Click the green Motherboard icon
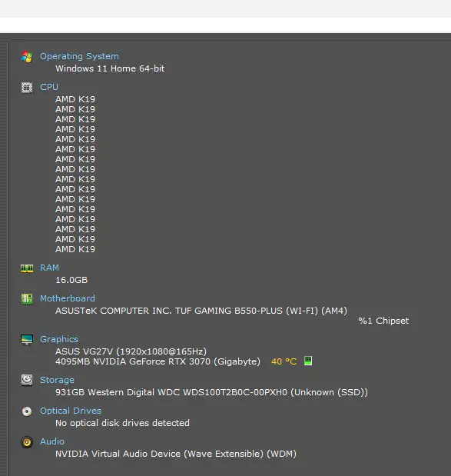451x476 pixels. coord(27,298)
